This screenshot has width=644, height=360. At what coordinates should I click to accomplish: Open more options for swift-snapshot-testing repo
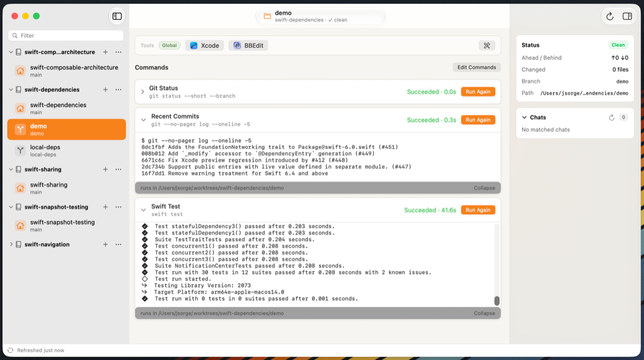click(118, 207)
